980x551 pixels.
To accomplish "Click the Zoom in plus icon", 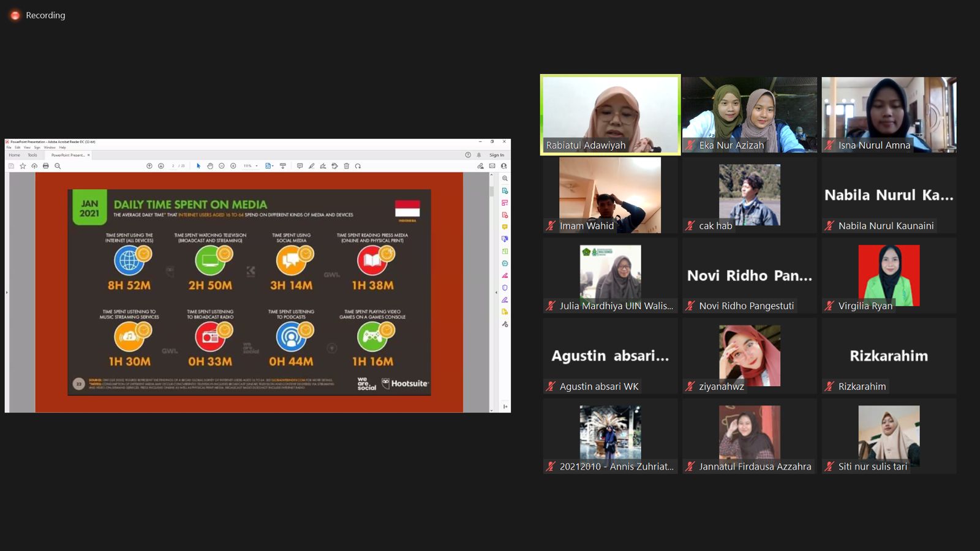I will [233, 166].
